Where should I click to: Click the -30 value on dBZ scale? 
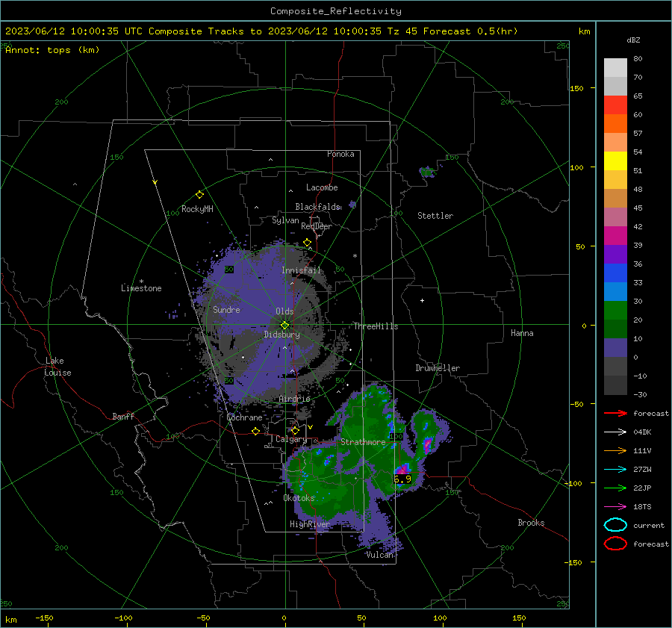click(640, 394)
